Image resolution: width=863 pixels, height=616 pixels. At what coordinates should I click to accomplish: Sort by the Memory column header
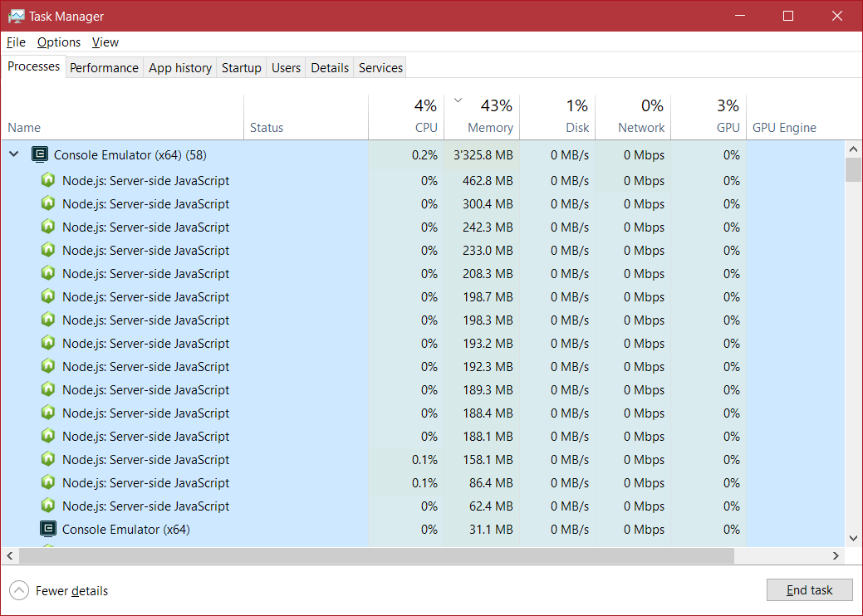(489, 127)
